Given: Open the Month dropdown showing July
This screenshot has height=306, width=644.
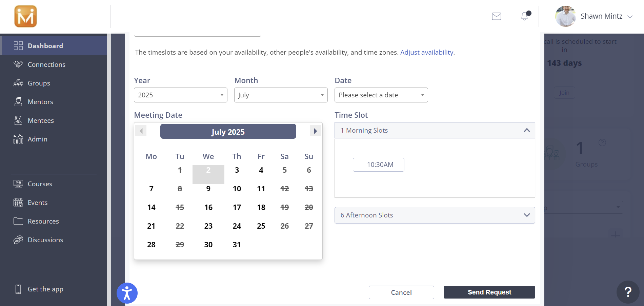Looking at the screenshot, I should pos(281,95).
